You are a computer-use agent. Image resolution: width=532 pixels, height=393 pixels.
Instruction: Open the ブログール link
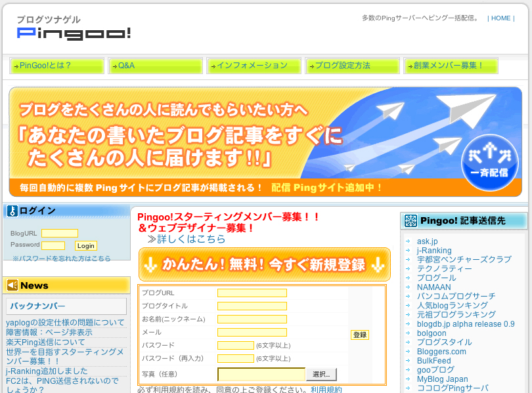click(x=436, y=278)
